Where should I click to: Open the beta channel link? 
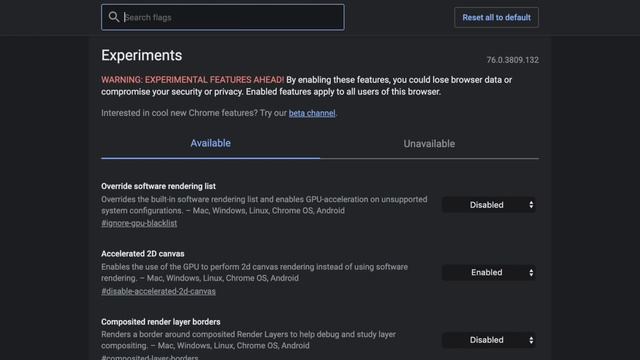(312, 113)
